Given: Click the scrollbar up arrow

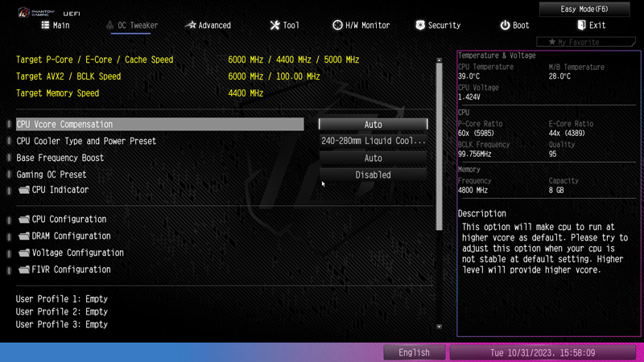Looking at the screenshot, I should pyautogui.click(x=439, y=60).
